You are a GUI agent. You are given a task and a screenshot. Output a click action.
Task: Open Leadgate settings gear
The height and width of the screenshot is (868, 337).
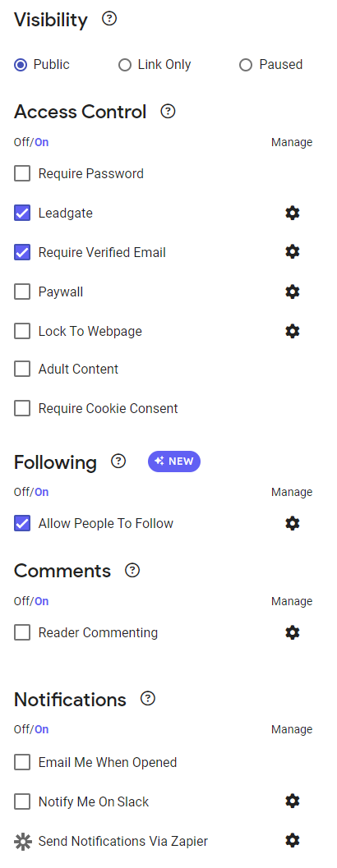[x=292, y=213]
